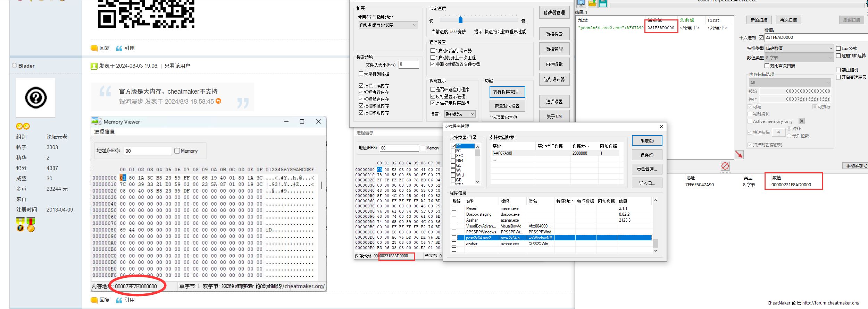
Task: Click the open folder icon in toolbar
Action: point(592,3)
